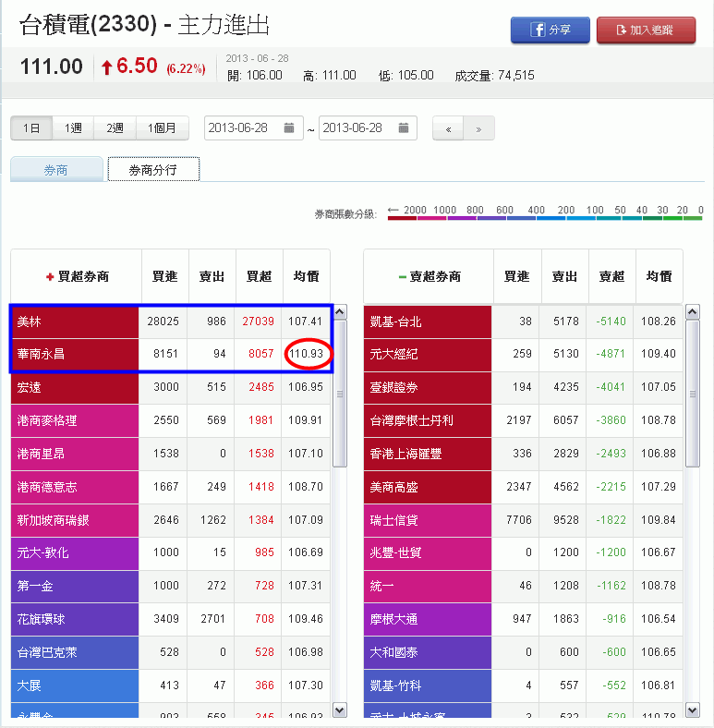This screenshot has height=728, width=714.
Task: Click the 27039 net-buy value for 美林
Action: (258, 322)
